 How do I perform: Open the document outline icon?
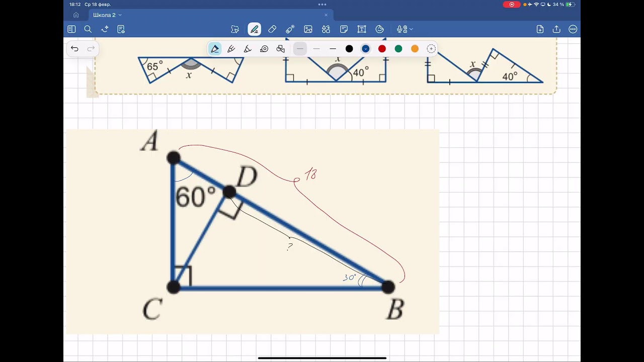point(121,29)
